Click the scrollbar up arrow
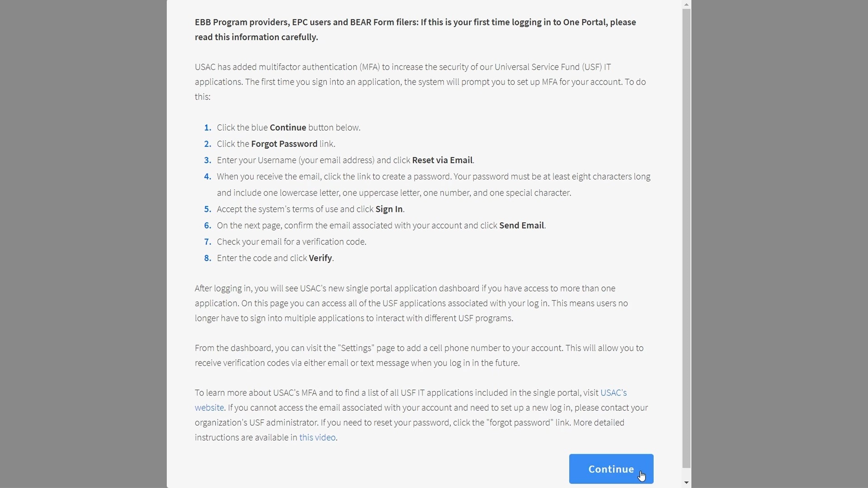Viewport: 868px width, 488px height. (x=686, y=5)
